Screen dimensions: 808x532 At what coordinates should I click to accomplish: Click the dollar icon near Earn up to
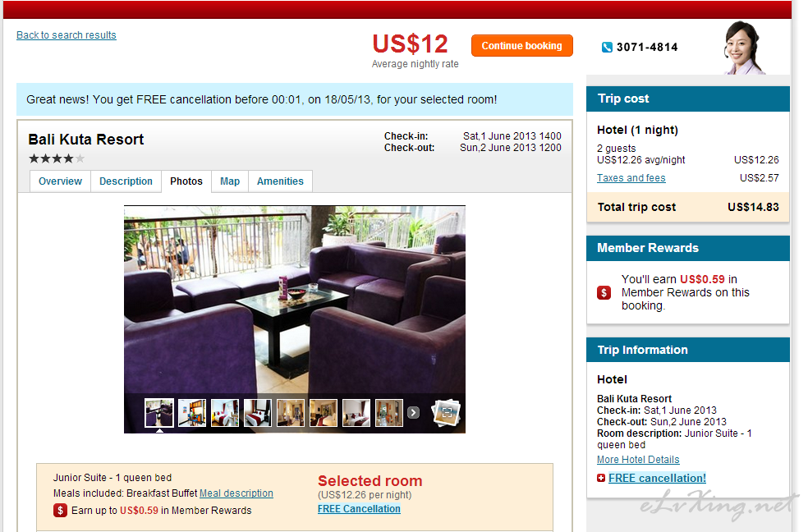click(60, 511)
